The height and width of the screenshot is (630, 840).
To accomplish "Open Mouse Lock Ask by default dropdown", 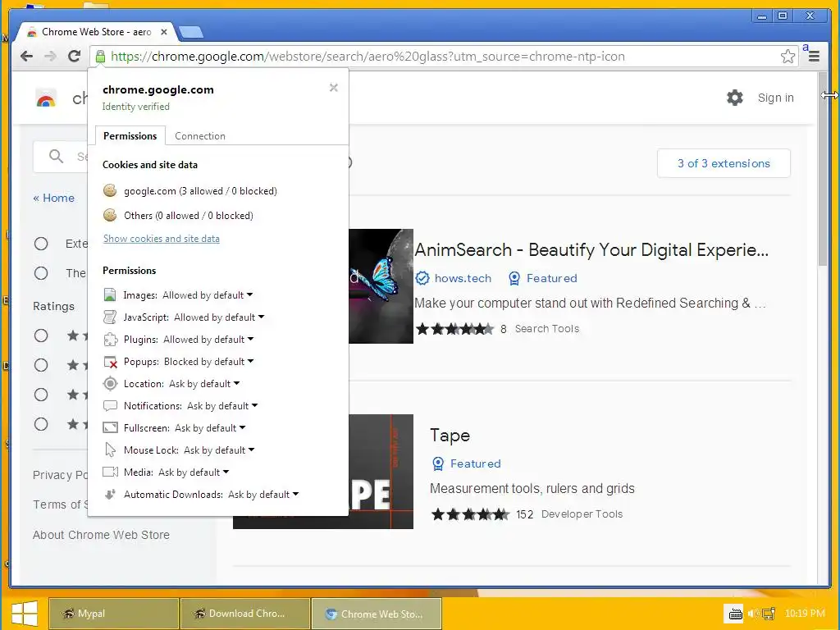I will (219, 450).
